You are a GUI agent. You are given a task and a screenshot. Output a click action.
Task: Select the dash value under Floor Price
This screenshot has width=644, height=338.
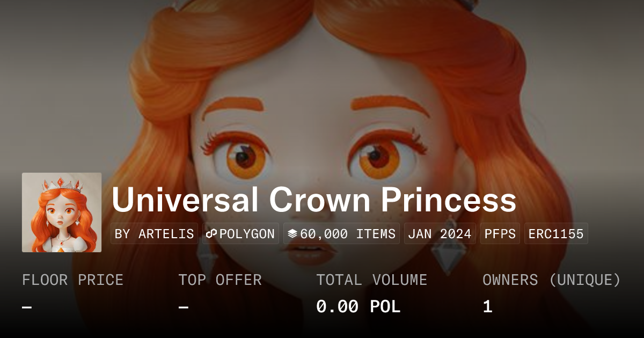(x=27, y=307)
